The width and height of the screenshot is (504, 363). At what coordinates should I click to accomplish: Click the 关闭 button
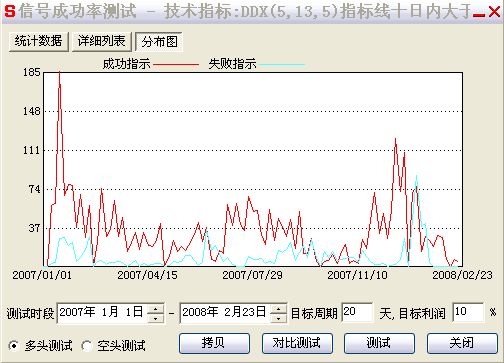click(462, 343)
